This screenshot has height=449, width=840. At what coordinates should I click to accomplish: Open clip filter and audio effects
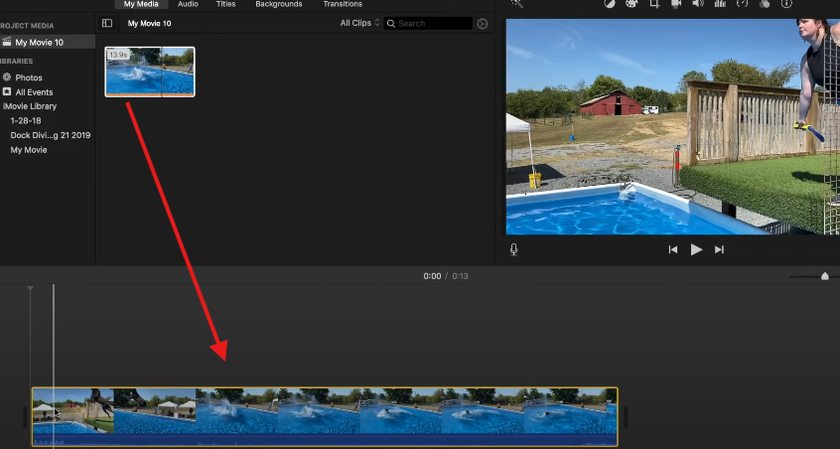pos(764,3)
